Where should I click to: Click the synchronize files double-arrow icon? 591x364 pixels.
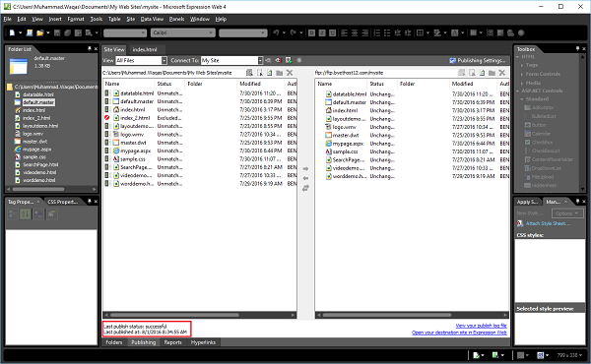click(x=305, y=188)
